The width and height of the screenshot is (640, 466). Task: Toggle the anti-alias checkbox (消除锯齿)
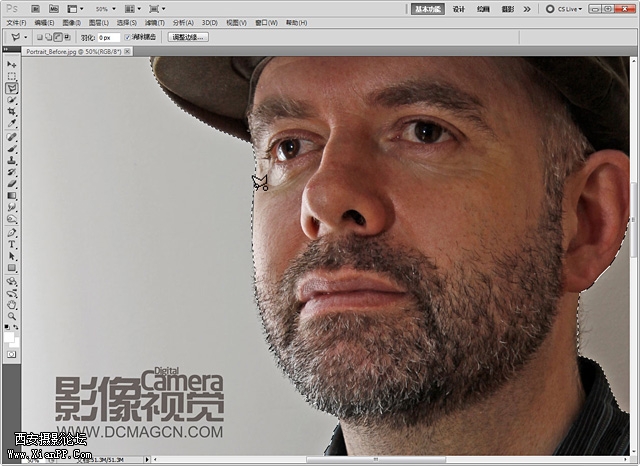pyautogui.click(x=128, y=37)
